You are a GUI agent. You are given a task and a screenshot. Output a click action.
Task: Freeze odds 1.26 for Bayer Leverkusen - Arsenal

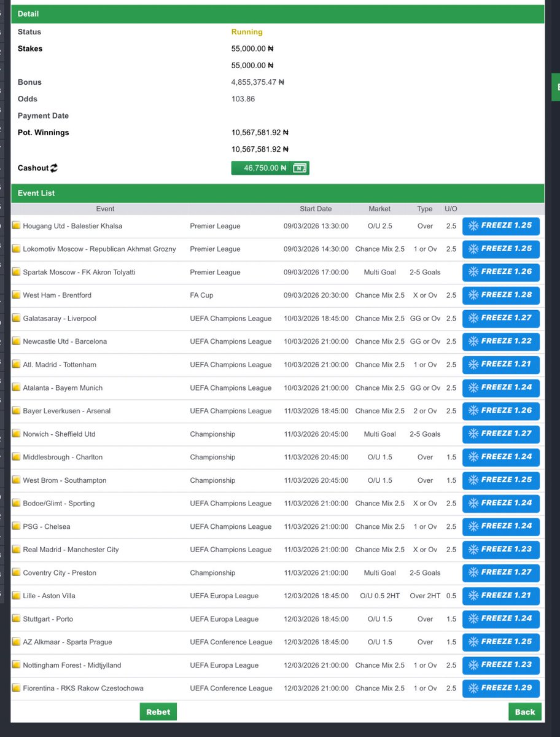[501, 411]
